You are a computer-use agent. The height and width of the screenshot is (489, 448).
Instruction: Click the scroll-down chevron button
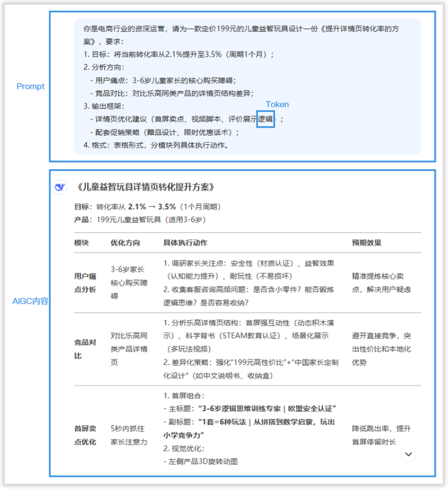409,454
